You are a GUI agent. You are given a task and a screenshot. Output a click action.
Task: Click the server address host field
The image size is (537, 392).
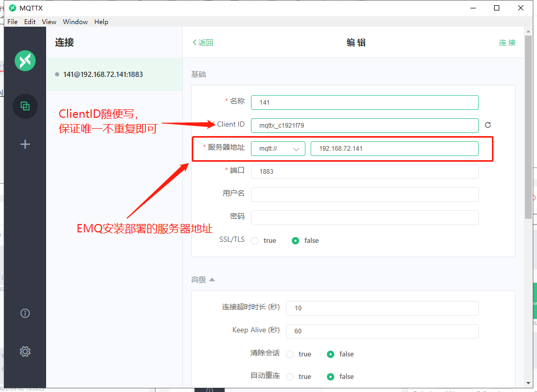tap(394, 149)
